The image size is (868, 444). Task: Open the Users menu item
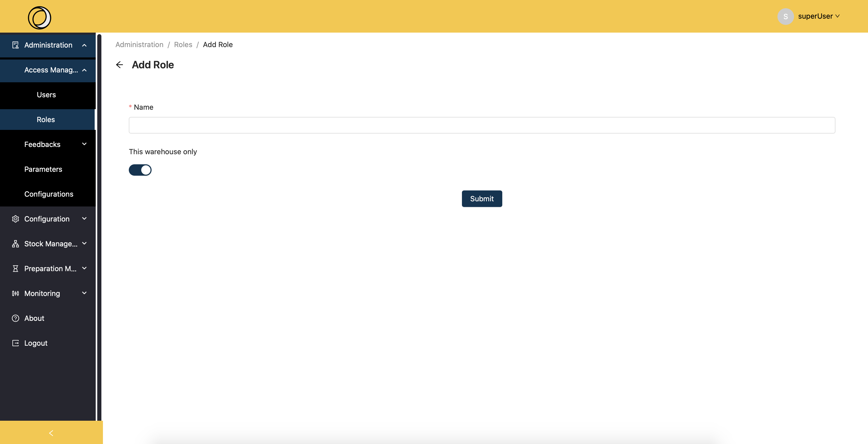(46, 95)
